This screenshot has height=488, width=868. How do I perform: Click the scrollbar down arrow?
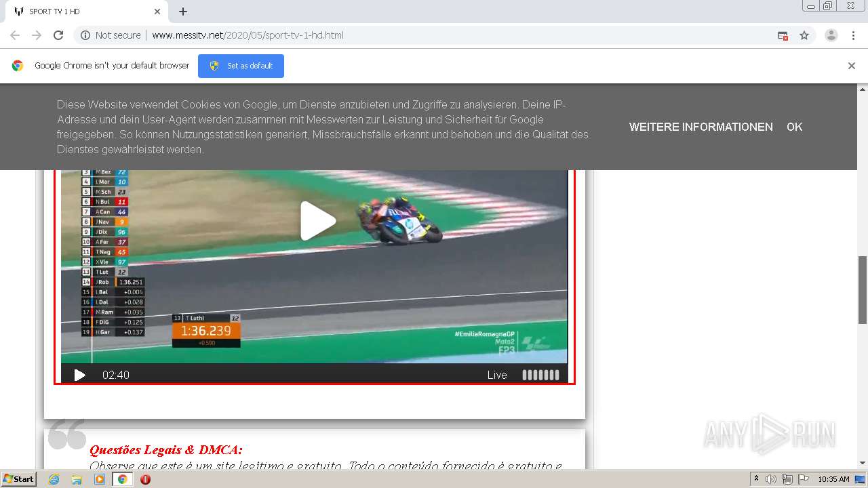click(x=863, y=463)
